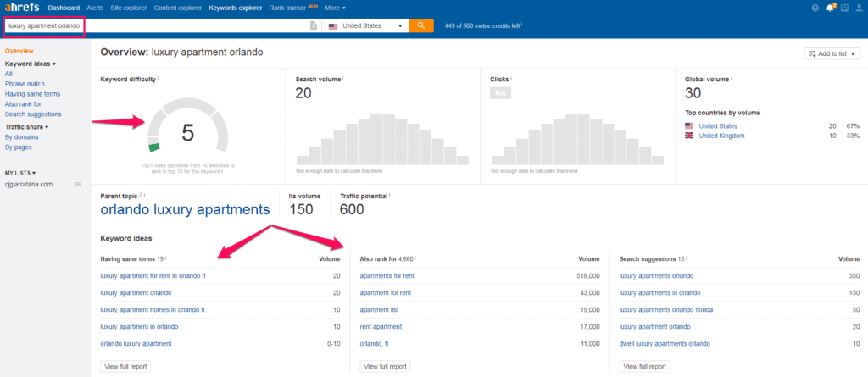Screen dimensions: 868x377
Task: Click the United Kingdom flag icon
Action: [689, 136]
